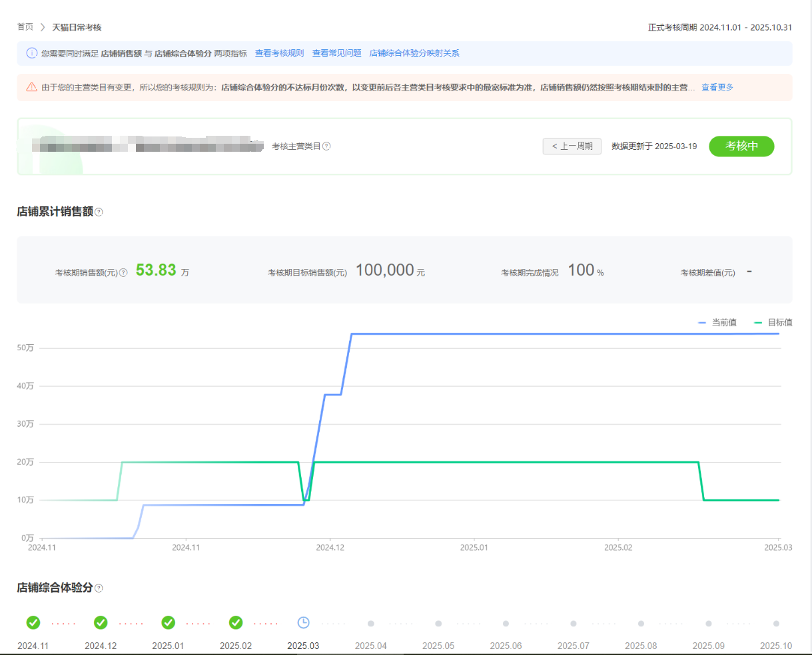Image resolution: width=812 pixels, height=655 pixels.
Task: Click green checkmark for 2025.02
Action: coord(236,622)
